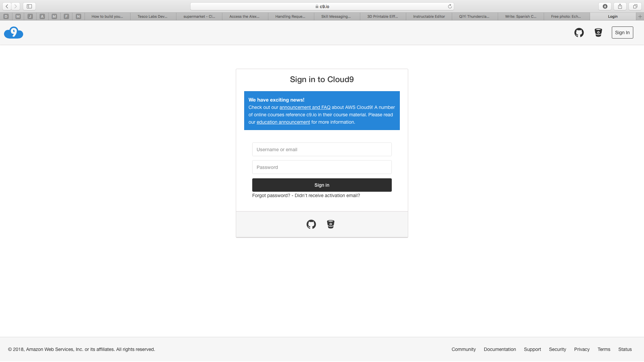Click the GitHub icon at bottom of form
This screenshot has width=644, height=362.
coord(311,224)
